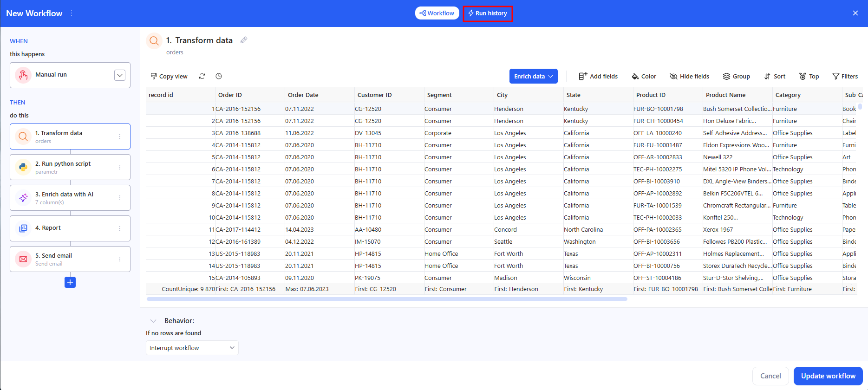Open the history clock icon
868x390 pixels.
(x=219, y=76)
